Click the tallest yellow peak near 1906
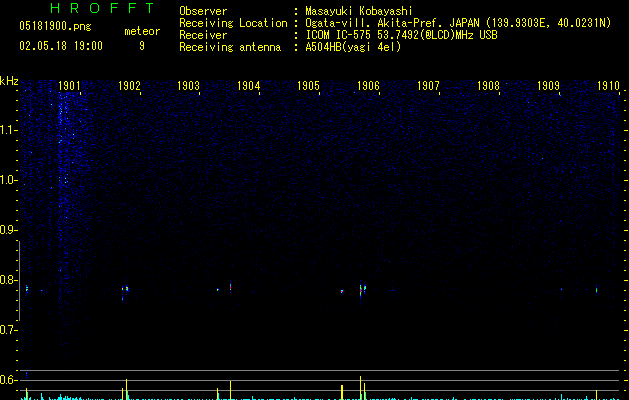Image resolution: width=629 pixels, height=400 pixels. (360, 388)
